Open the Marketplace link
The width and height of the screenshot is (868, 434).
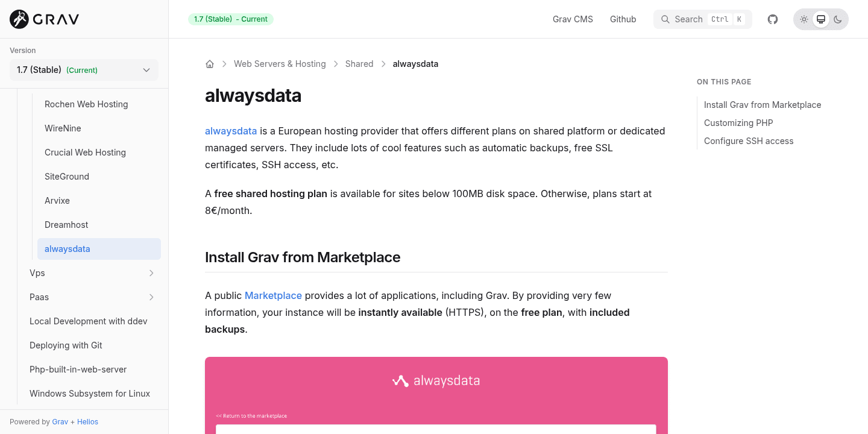pos(273,295)
